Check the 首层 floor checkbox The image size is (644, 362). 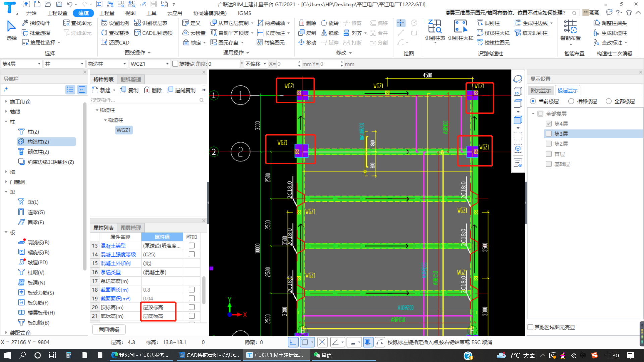coord(549,154)
